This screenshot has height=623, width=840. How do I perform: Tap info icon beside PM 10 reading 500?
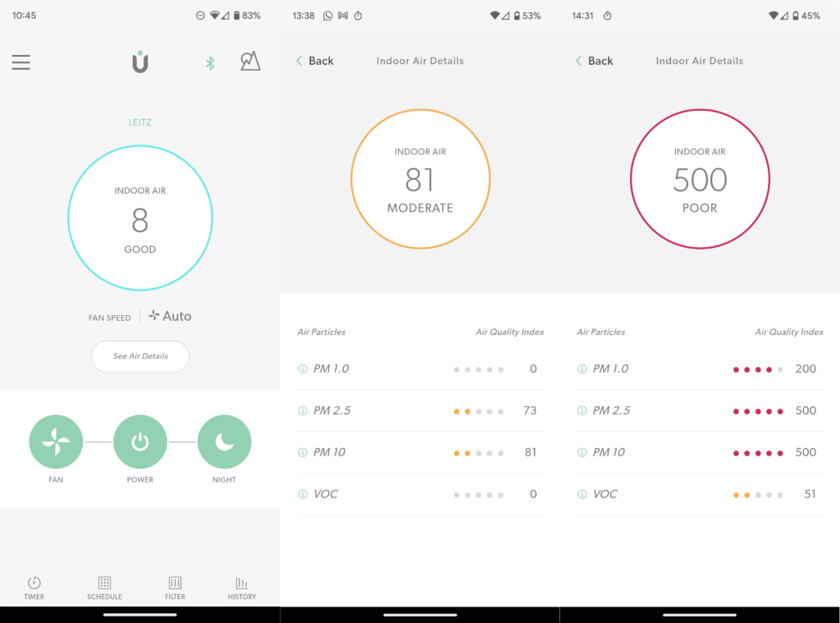(x=582, y=452)
